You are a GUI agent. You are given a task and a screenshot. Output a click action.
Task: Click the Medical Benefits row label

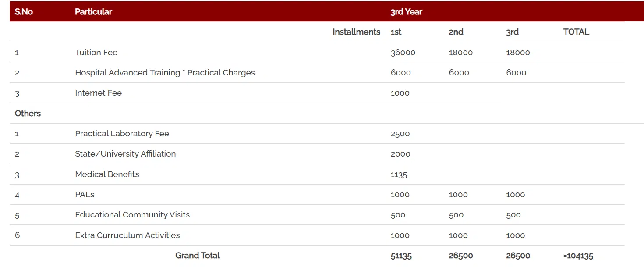point(107,174)
